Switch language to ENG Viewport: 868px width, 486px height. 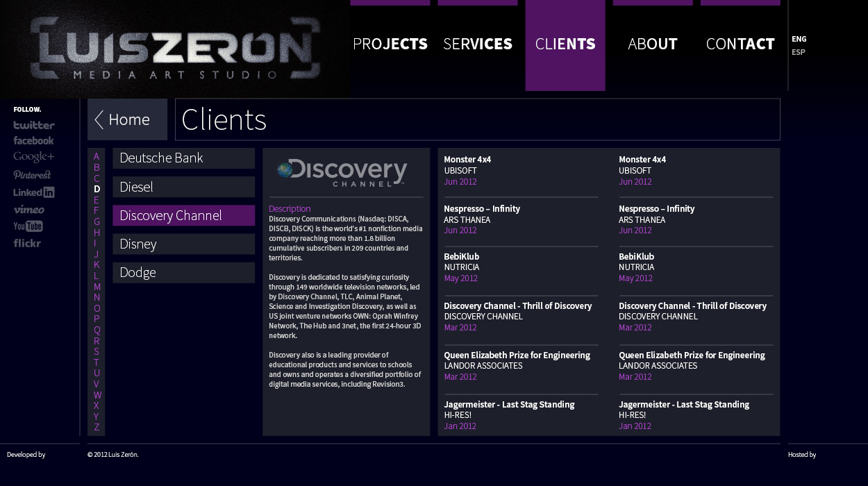(x=799, y=39)
